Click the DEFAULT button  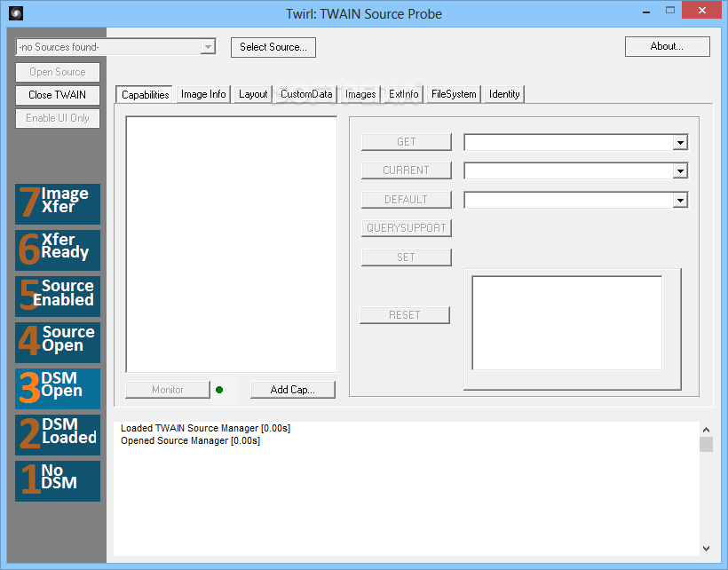pos(407,200)
